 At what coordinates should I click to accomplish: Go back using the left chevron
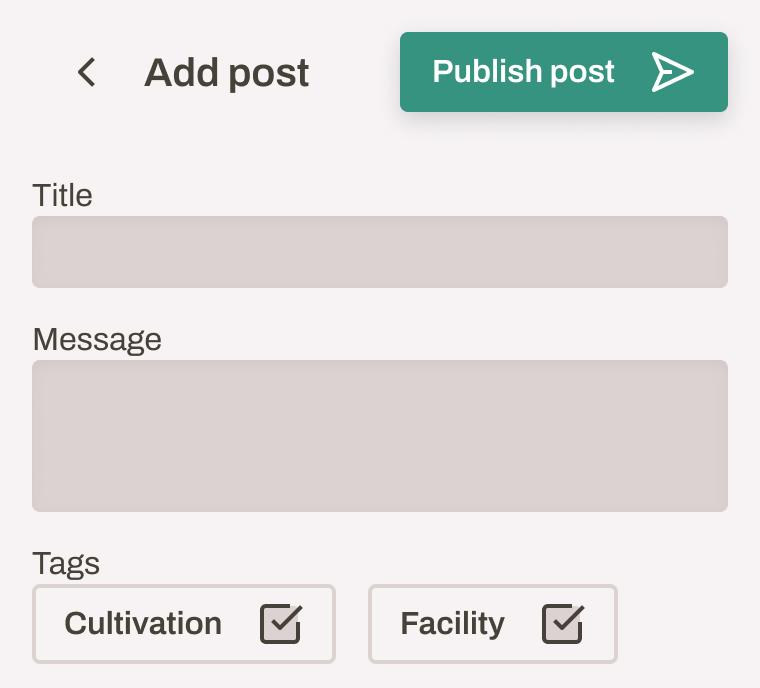pyautogui.click(x=87, y=72)
